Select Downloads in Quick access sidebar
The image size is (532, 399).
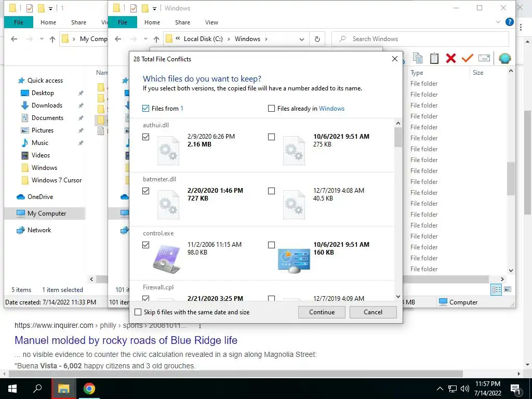click(x=47, y=105)
